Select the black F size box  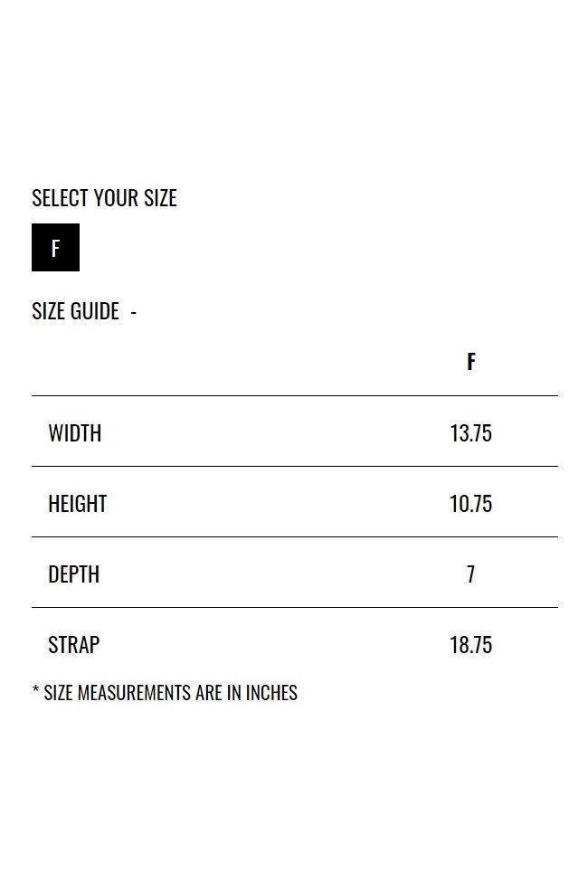(55, 248)
